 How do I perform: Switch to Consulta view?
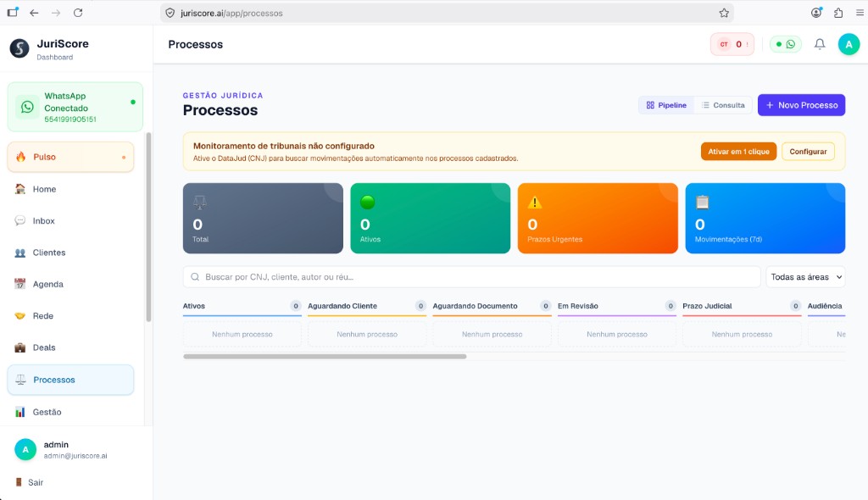click(723, 105)
